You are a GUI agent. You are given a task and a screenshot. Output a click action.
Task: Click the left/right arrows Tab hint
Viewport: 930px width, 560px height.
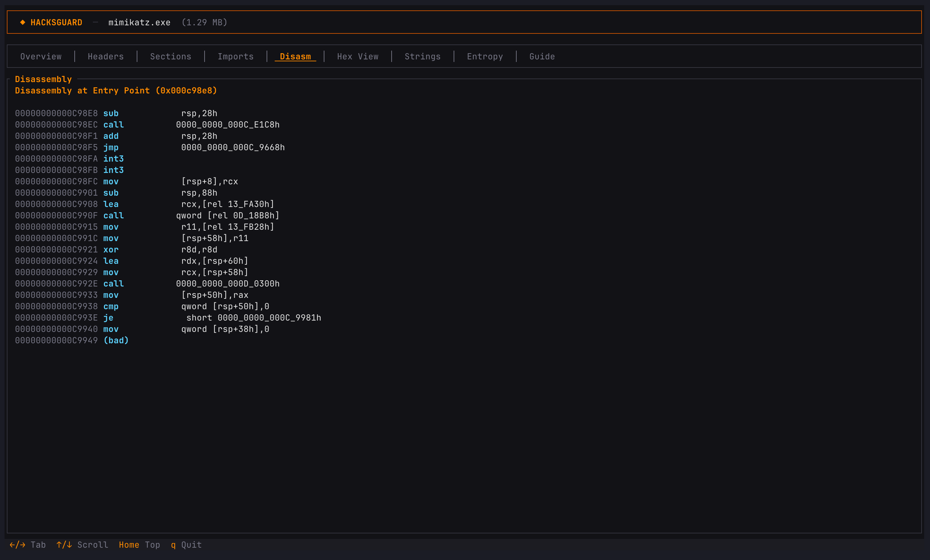click(28, 545)
